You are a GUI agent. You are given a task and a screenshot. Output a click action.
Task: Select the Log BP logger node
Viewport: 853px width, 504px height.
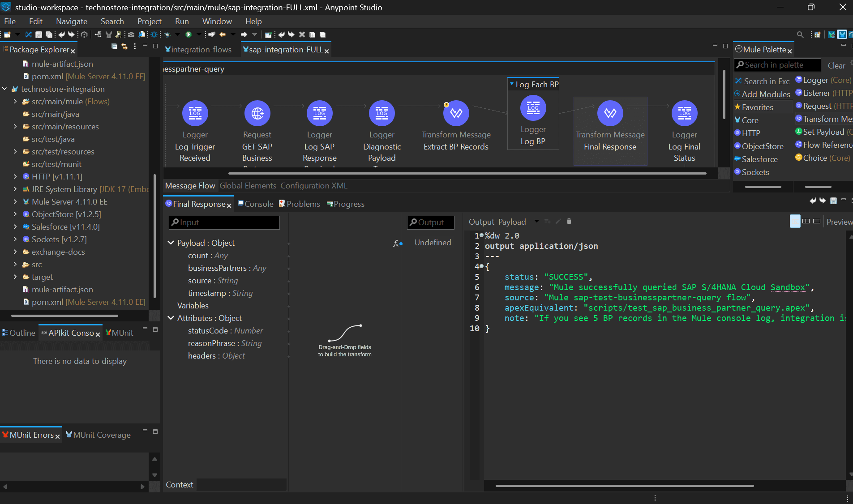[x=533, y=108]
